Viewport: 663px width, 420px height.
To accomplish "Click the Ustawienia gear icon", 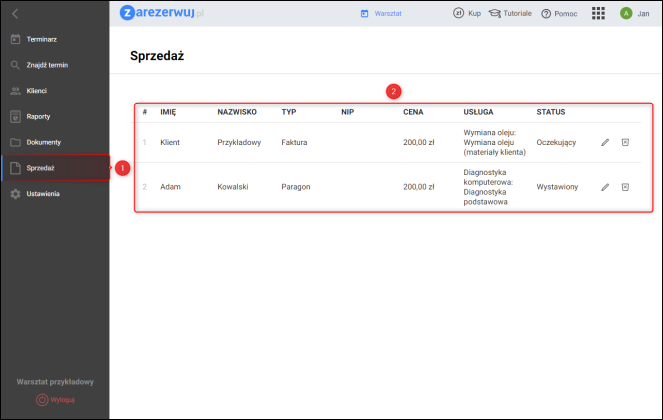I will click(x=15, y=194).
